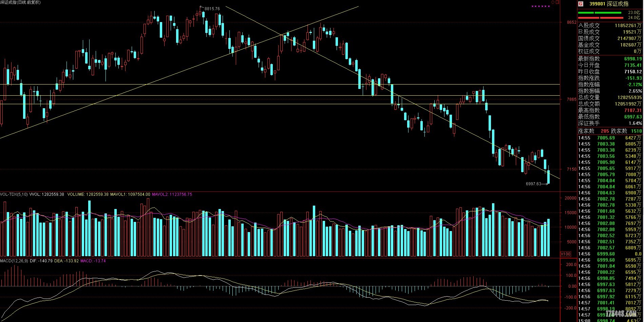644x322 pixels.
Task: Click the 6997.63 low price marker
Action: point(533,184)
